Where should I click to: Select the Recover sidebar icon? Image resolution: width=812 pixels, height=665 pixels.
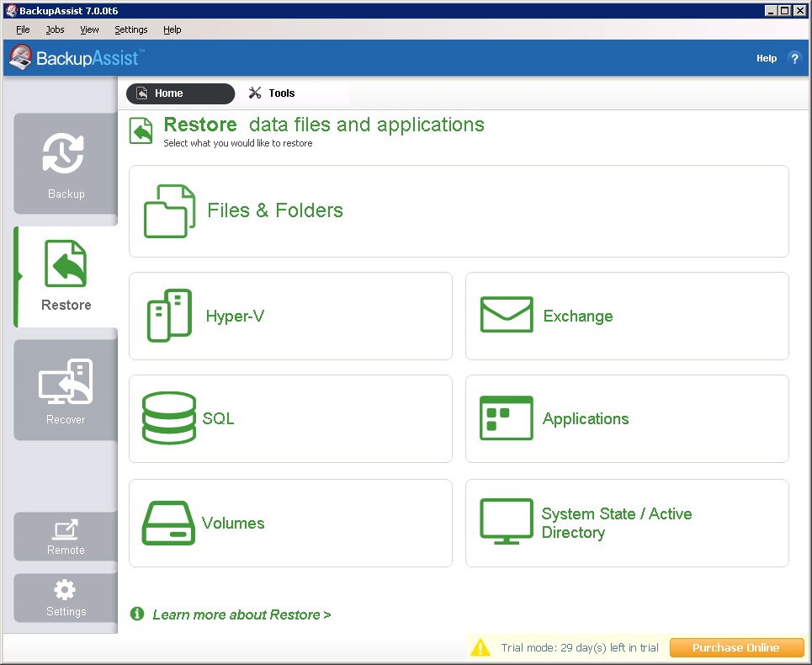coord(66,381)
